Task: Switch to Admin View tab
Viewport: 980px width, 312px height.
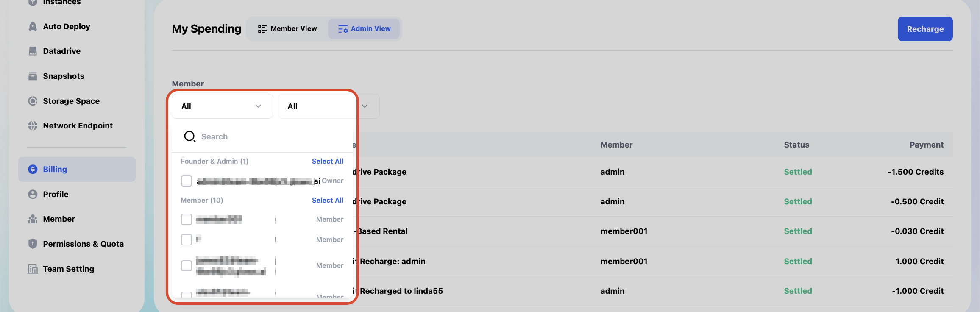Action: pos(364,28)
